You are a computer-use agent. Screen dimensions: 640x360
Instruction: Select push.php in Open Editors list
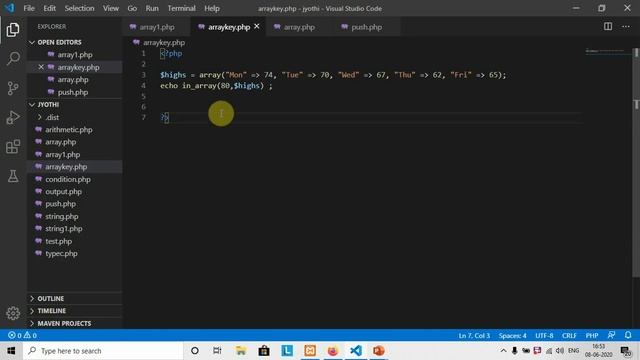73,92
